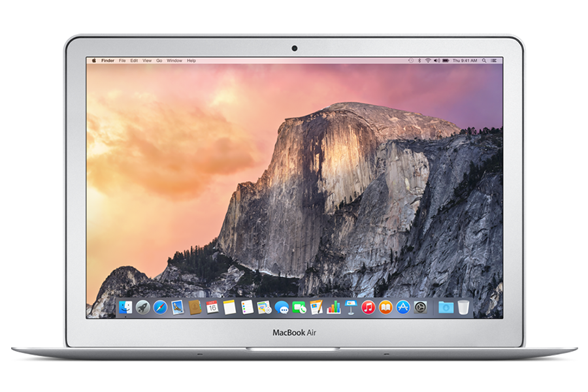Image resolution: width=588 pixels, height=392 pixels.
Task: Click the Bluetooth status icon
Action: click(x=419, y=60)
